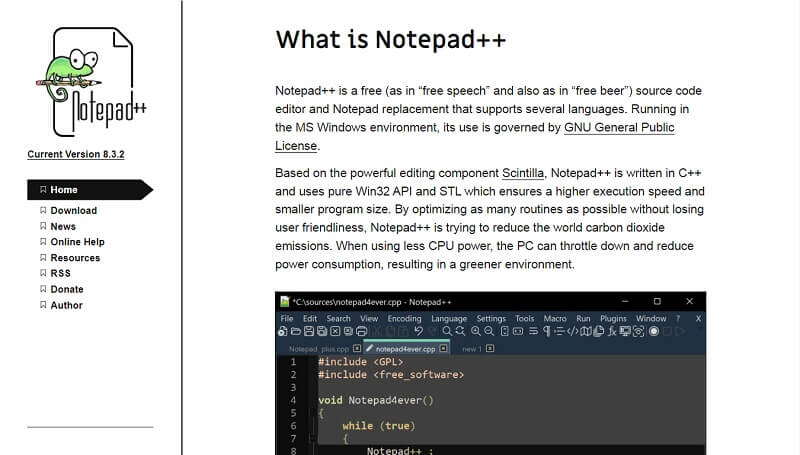Toggle the Indent Guide toolbar icon
This screenshot has height=455, width=800.
[x=559, y=332]
